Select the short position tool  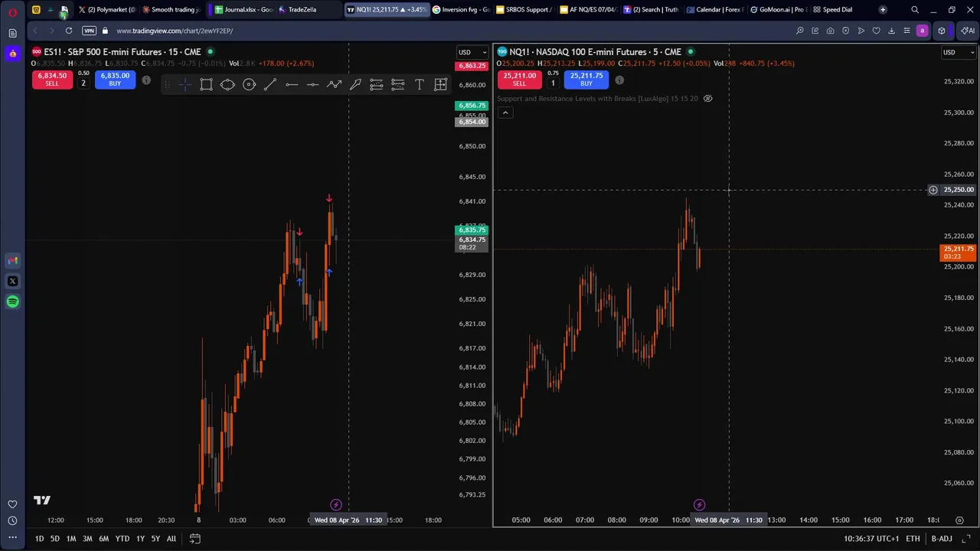tap(398, 84)
